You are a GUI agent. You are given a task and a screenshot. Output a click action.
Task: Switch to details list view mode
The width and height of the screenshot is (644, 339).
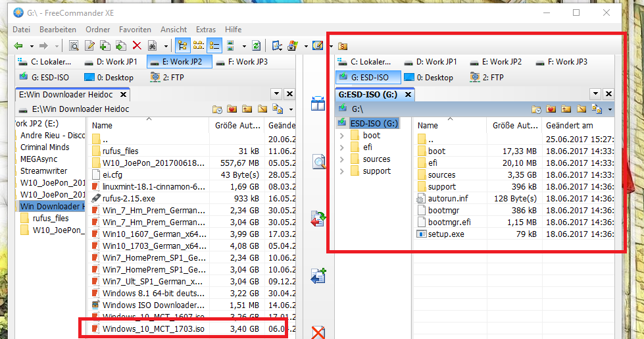click(214, 45)
